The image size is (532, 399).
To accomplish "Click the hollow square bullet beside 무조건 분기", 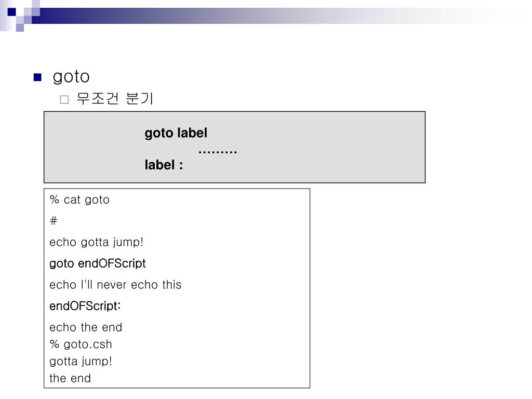I will (x=64, y=99).
